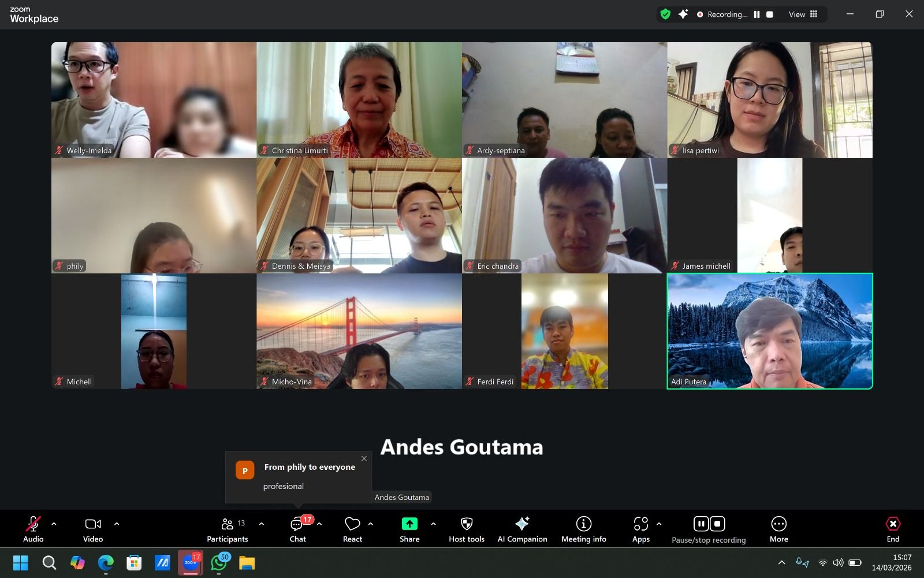Click the green Share screen icon
Screen dimensions: 924x578
(x=409, y=524)
